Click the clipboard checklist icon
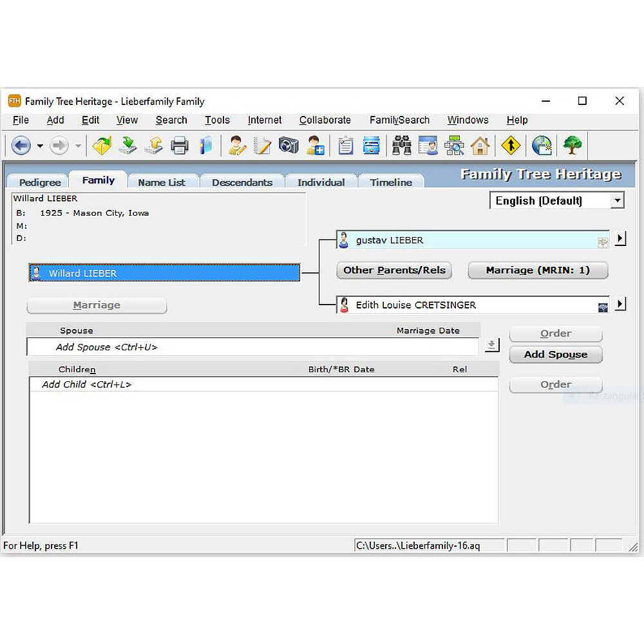This screenshot has height=644, width=644. pyautogui.click(x=345, y=146)
